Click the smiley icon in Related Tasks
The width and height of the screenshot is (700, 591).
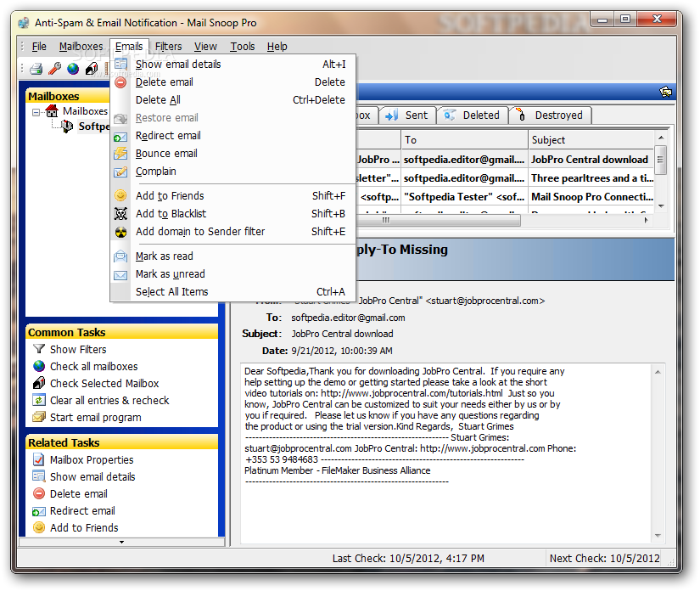[x=39, y=527]
